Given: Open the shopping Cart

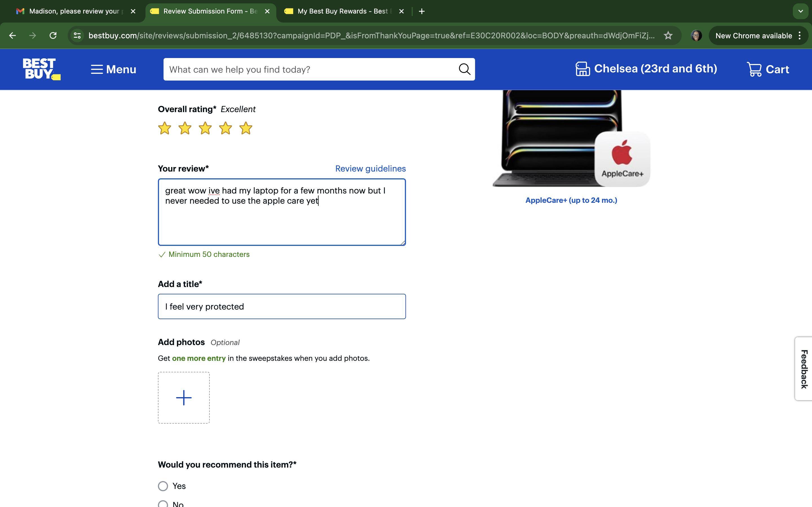Looking at the screenshot, I should 768,69.
